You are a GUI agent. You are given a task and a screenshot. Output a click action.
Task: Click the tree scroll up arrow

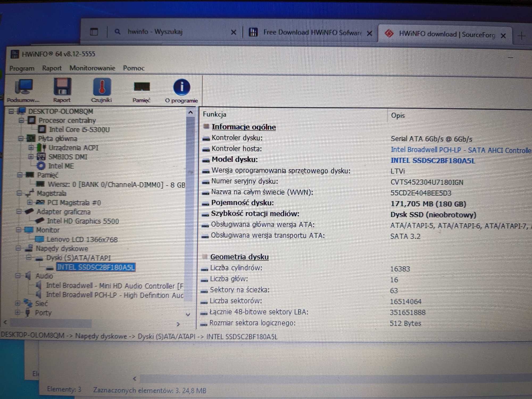click(190, 113)
